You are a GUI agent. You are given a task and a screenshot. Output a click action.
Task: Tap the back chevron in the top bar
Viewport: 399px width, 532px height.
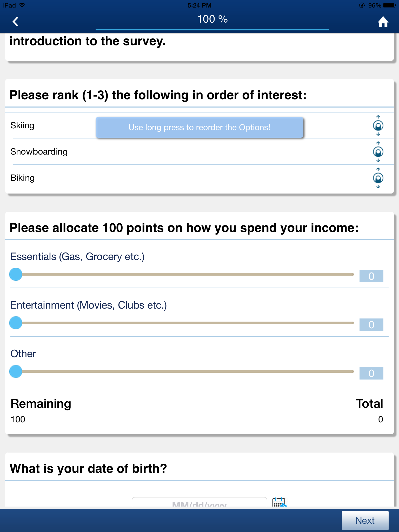tap(16, 22)
